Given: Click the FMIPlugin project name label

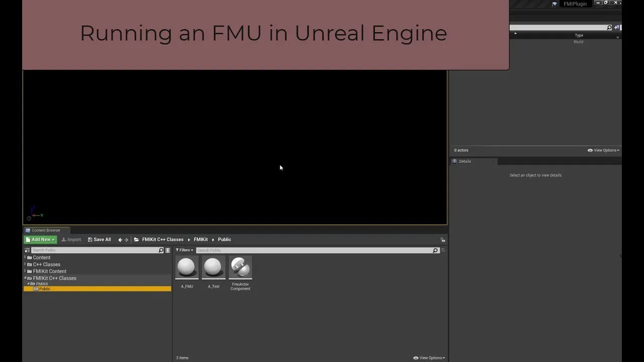Looking at the screenshot, I should (x=575, y=4).
